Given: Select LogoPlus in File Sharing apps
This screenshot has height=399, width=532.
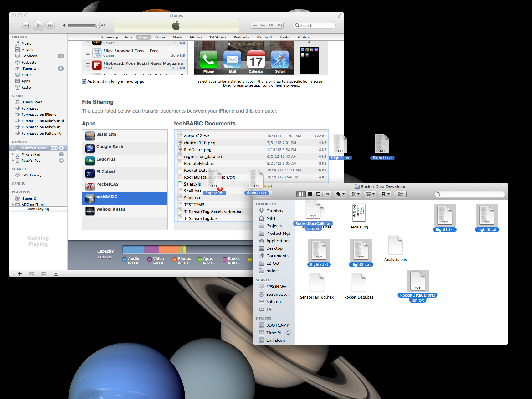Looking at the screenshot, I should click(x=125, y=161).
